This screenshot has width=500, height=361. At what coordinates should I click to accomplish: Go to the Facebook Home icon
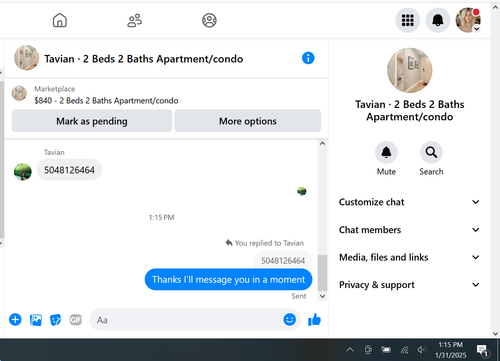coord(60,20)
